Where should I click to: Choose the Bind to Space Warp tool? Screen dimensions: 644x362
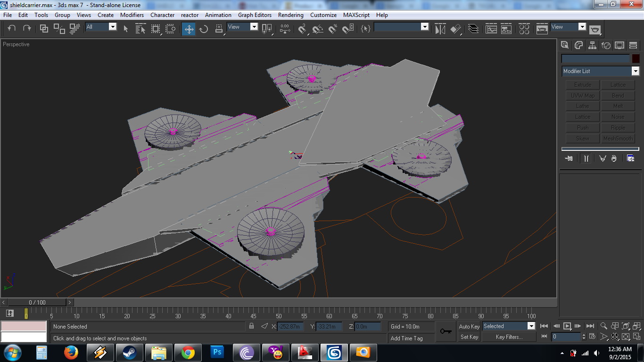(x=74, y=29)
